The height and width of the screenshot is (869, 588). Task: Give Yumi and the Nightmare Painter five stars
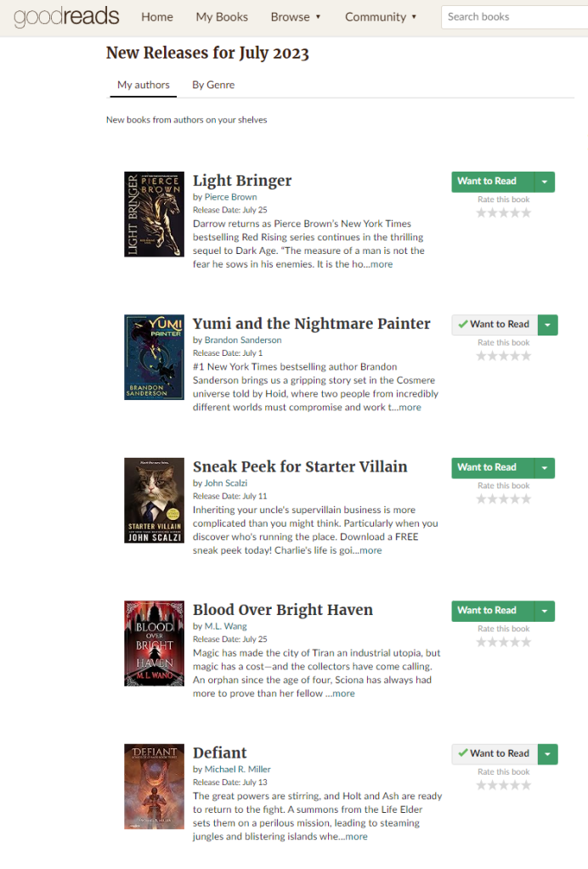point(525,356)
